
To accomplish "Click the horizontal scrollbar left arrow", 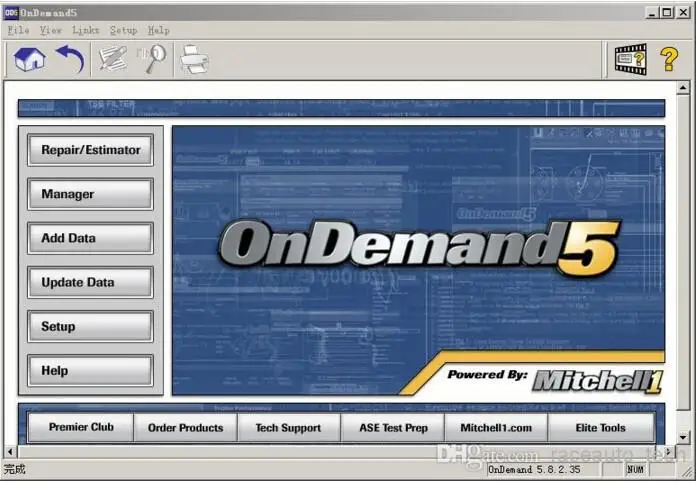I will click(10, 452).
